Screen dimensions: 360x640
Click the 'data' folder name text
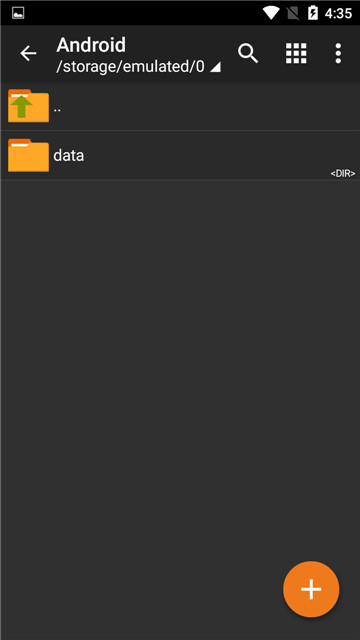point(69,156)
